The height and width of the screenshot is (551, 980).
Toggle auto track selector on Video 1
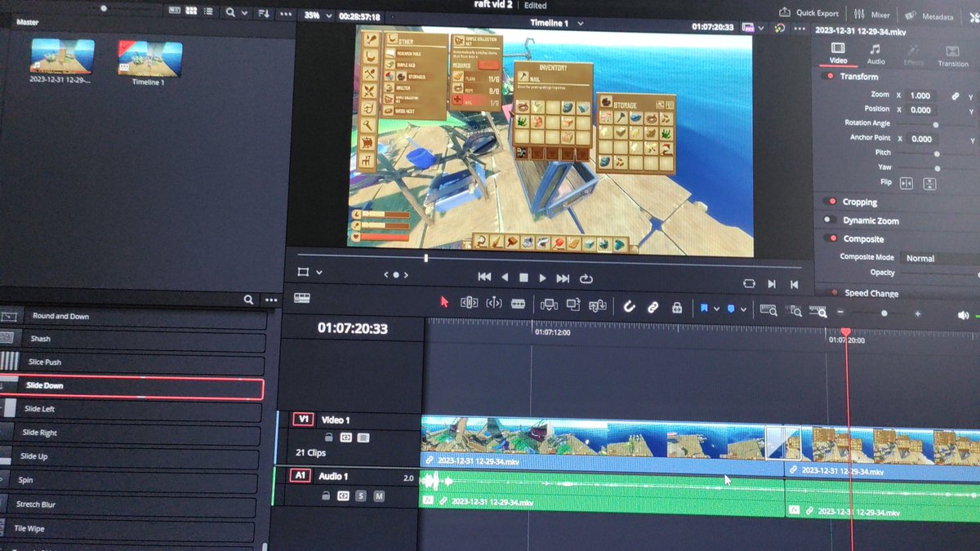coord(345,438)
